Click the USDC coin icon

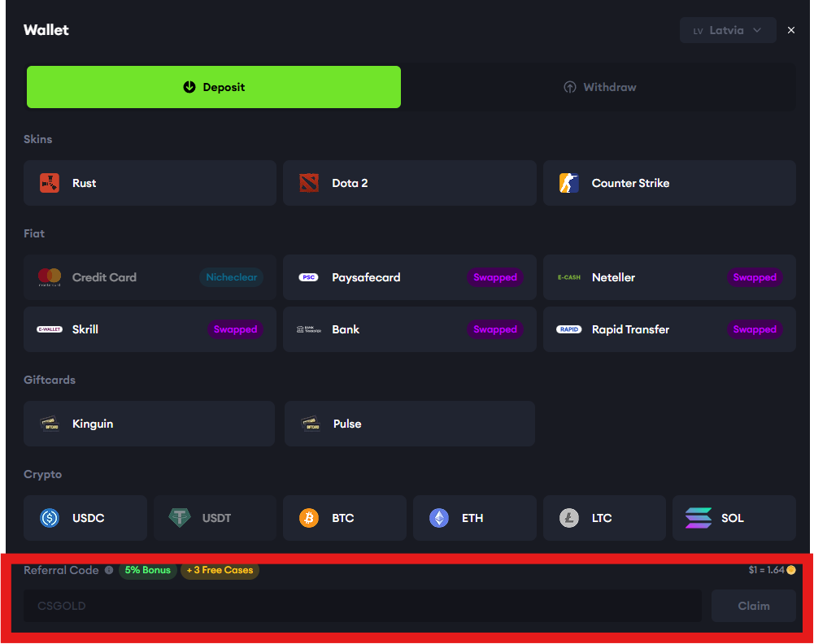point(50,518)
